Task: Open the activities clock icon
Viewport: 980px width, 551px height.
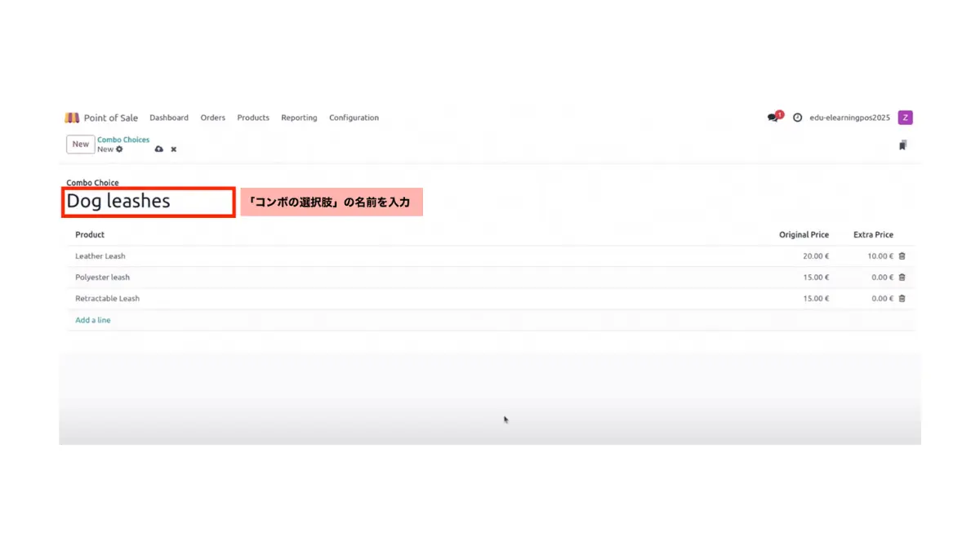Action: coord(797,118)
